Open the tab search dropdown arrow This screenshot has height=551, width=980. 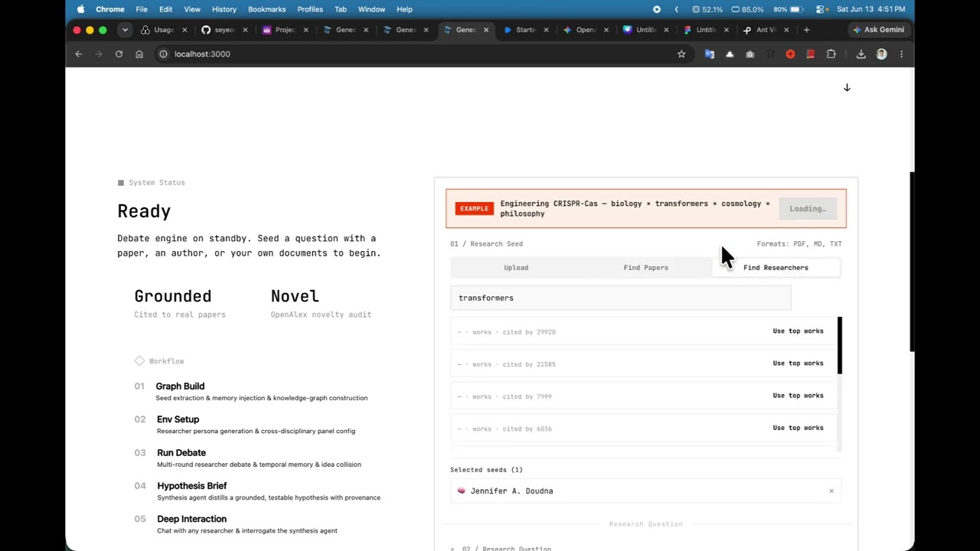click(x=125, y=30)
